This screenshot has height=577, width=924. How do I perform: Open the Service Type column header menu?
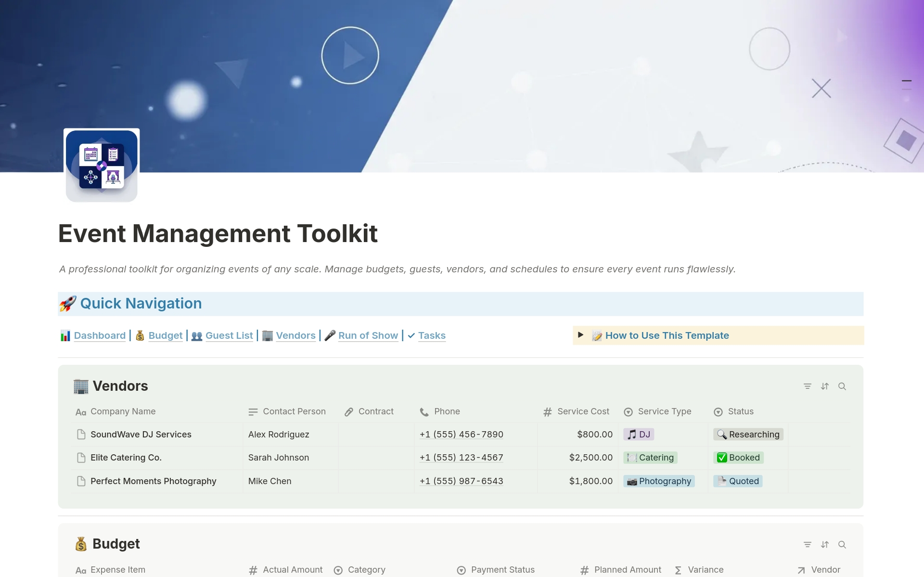point(657,412)
